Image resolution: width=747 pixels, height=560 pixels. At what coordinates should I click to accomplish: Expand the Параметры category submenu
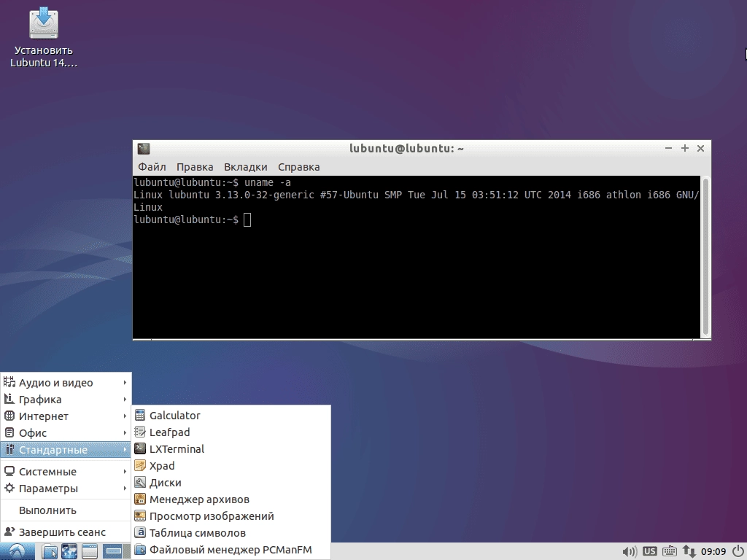pyautogui.click(x=66, y=488)
